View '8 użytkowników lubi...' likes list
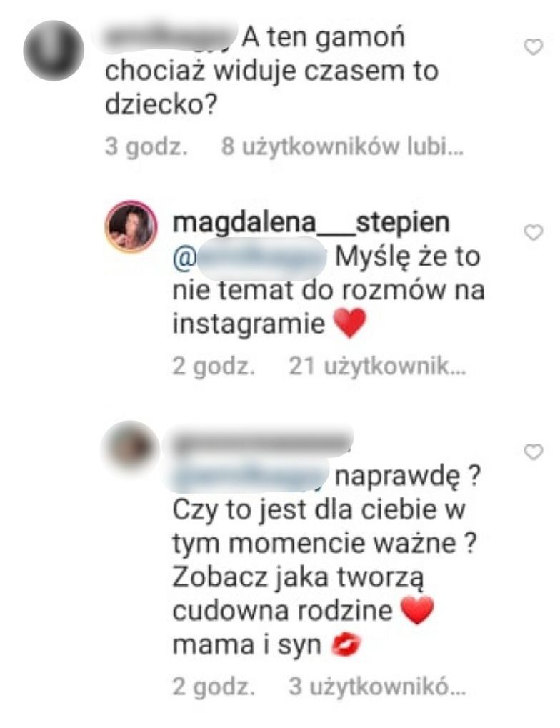 tap(342, 146)
